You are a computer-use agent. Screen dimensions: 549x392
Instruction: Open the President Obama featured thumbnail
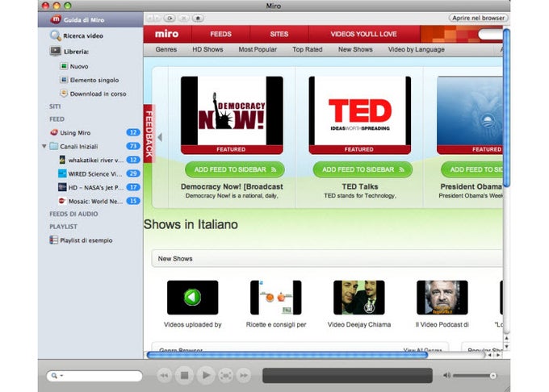tap(470, 115)
